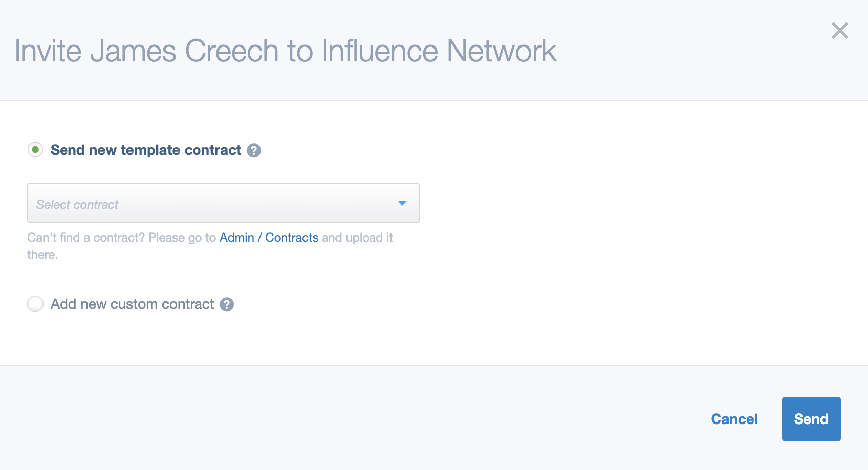Image resolution: width=868 pixels, height=470 pixels.
Task: Follow the Admin / Contracts link
Action: 269,238
